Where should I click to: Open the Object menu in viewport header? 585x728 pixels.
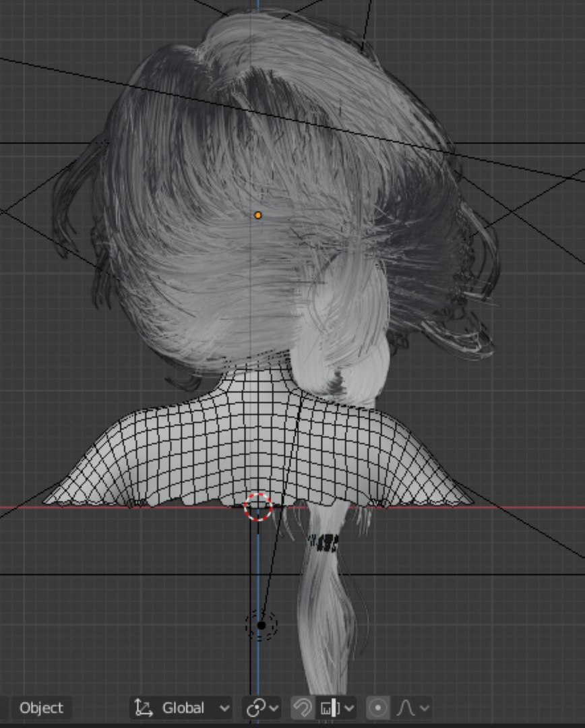[41, 708]
